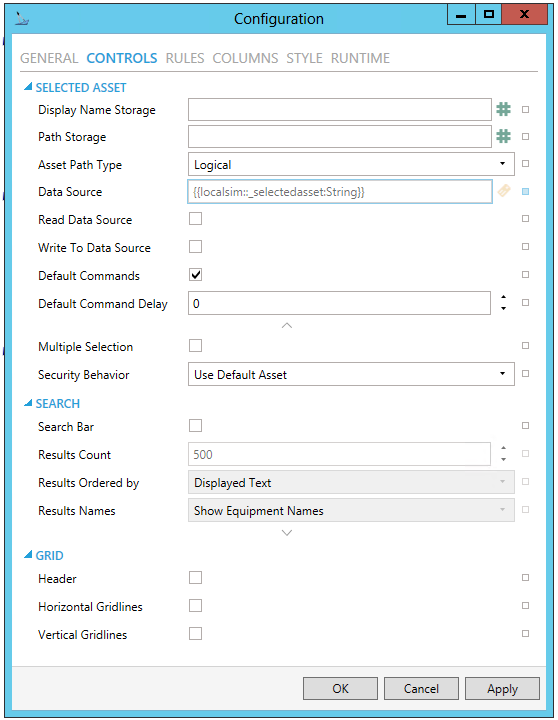
Task: Enable the Multiple Selection checkbox
Action: click(196, 345)
